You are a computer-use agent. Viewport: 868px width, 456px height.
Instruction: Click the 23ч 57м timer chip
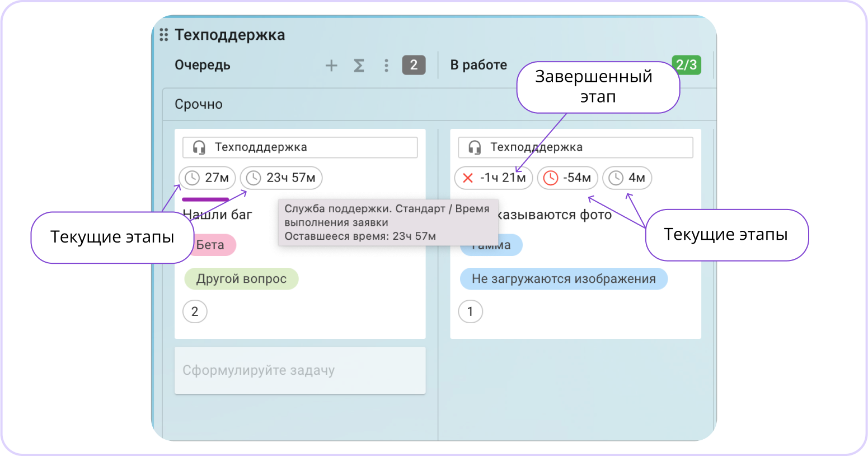[281, 178]
